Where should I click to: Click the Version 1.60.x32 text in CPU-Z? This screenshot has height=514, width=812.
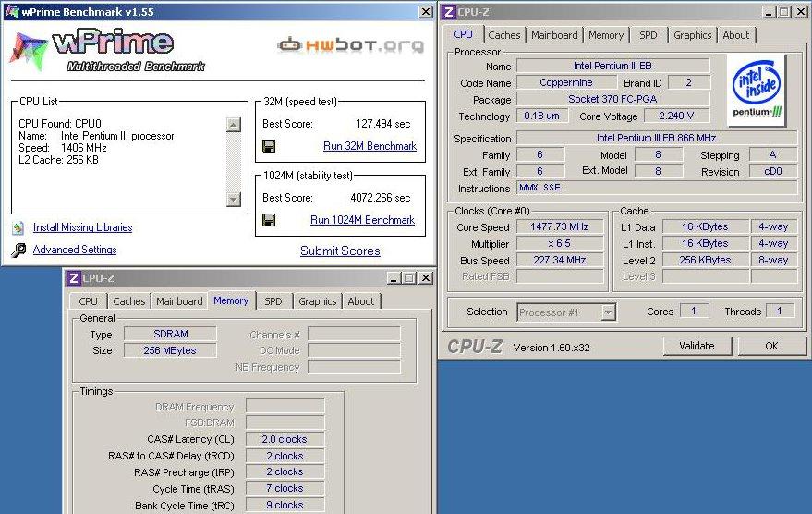click(551, 348)
